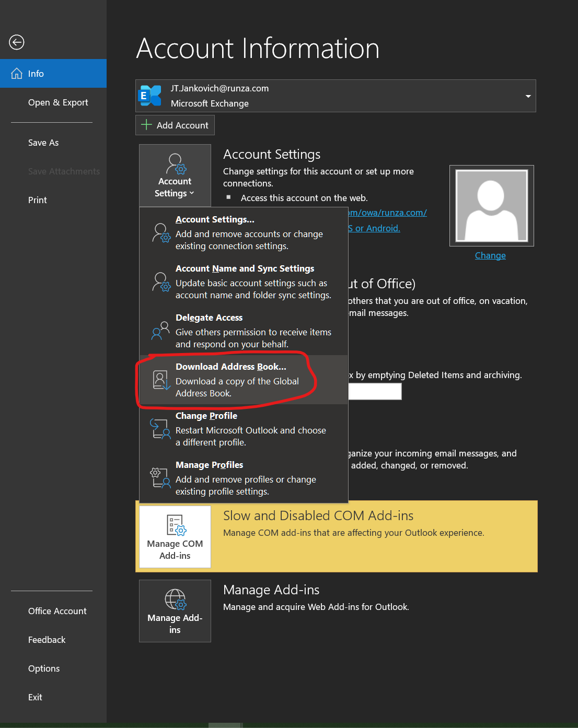This screenshot has width=578, height=728.
Task: Click the Delegate Access people icon
Action: (160, 331)
